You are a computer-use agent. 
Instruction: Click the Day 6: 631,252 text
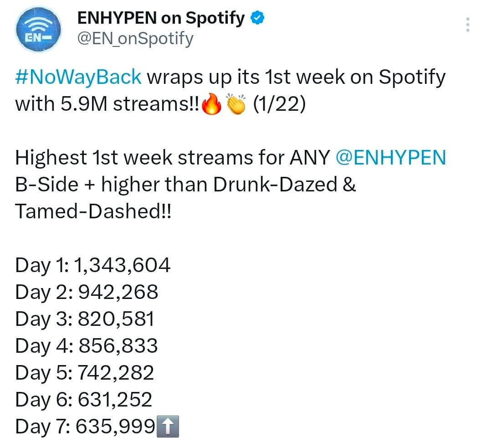pos(84,400)
